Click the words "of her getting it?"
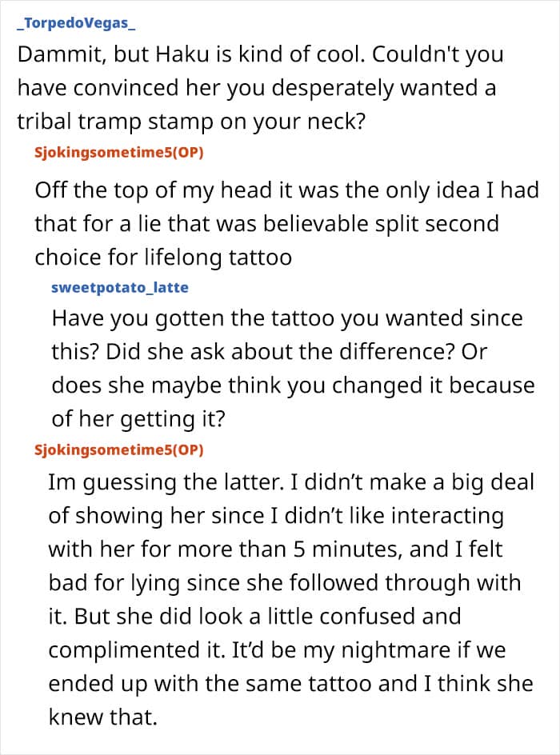Viewport: 560px width, 755px height. pyautogui.click(x=145, y=418)
